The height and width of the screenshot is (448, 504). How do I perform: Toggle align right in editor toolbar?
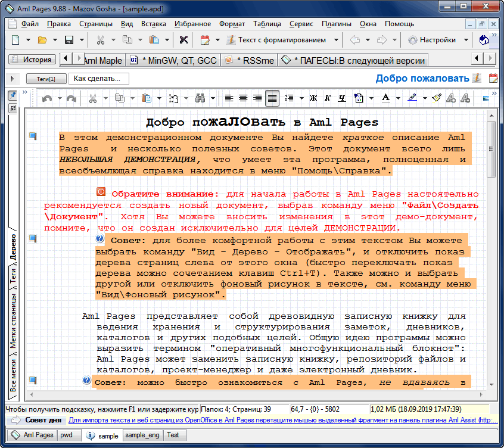click(257, 98)
